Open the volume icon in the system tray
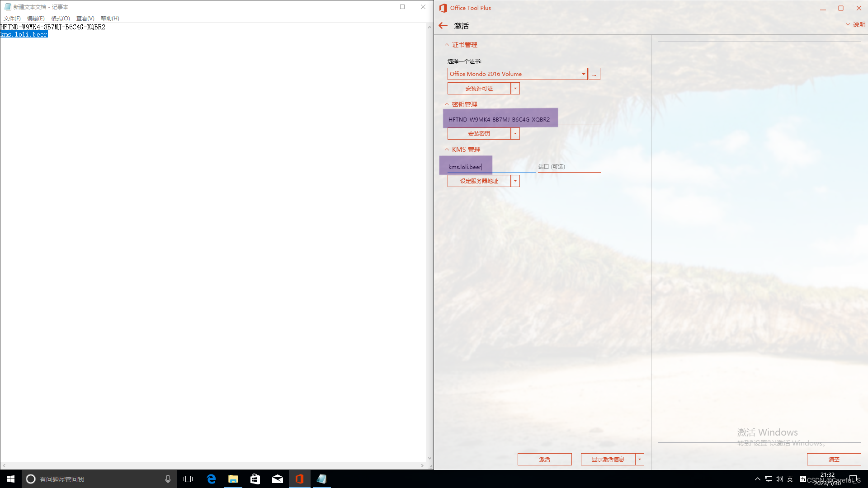Viewport: 868px width, 488px height. (x=779, y=479)
